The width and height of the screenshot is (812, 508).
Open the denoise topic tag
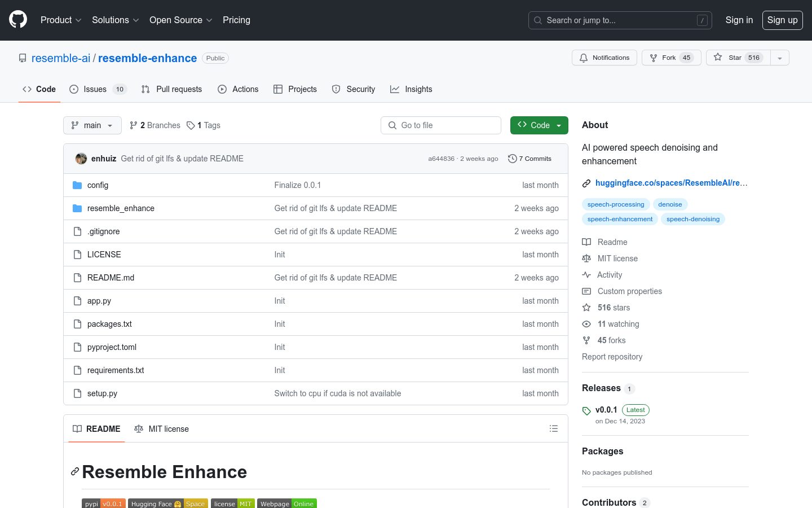(670, 204)
